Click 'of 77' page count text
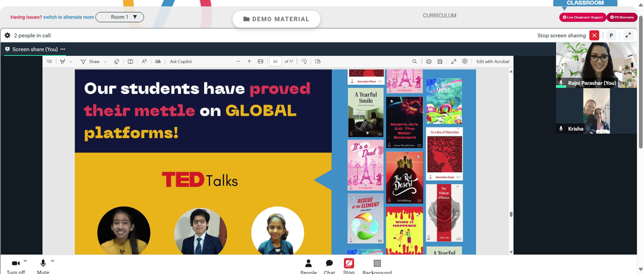The image size is (644, 274). [x=289, y=62]
